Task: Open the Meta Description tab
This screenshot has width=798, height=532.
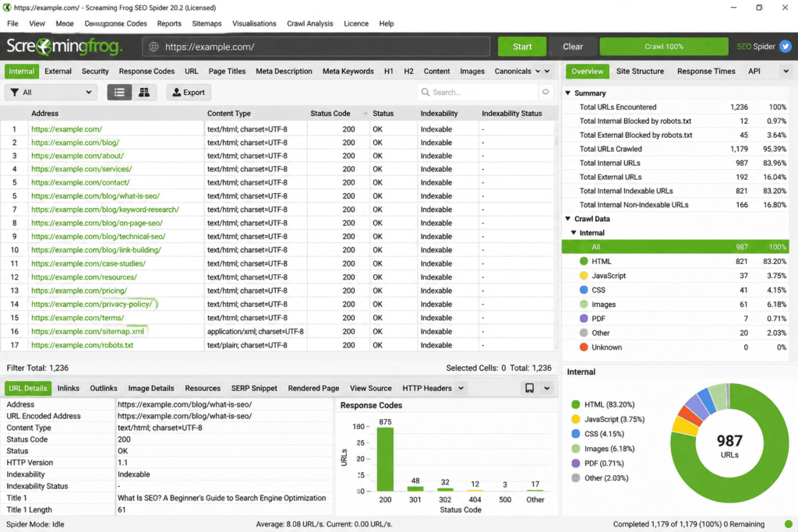Action: tap(284, 71)
